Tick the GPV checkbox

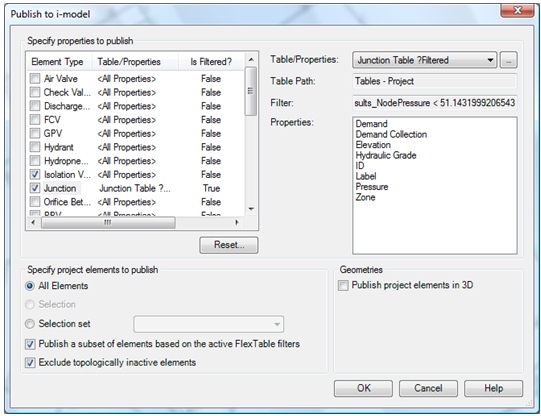coord(35,133)
